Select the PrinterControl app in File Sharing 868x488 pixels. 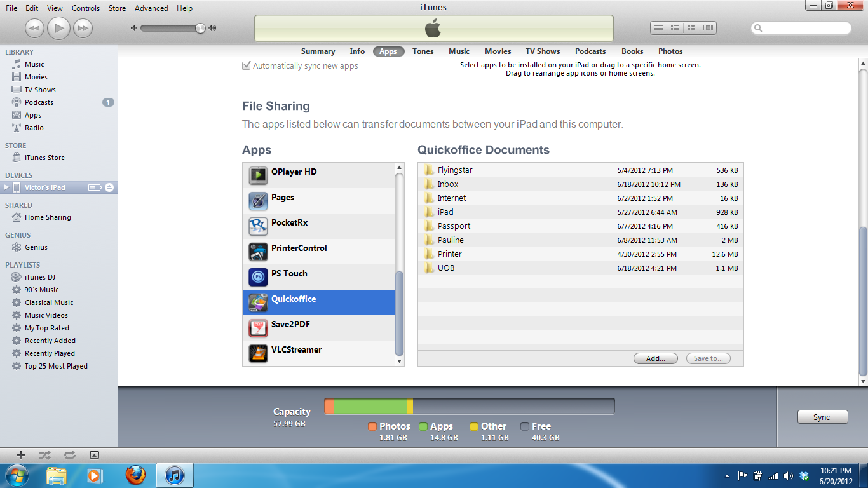point(318,251)
